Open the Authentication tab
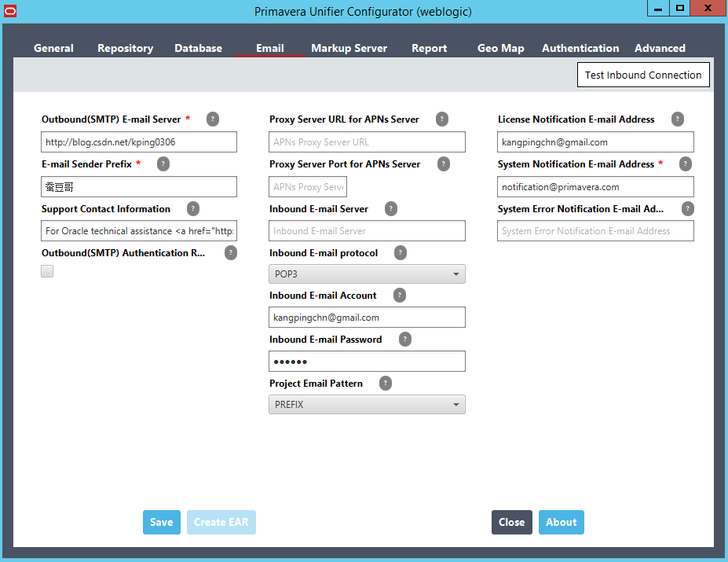This screenshot has height=562, width=728. point(580,49)
